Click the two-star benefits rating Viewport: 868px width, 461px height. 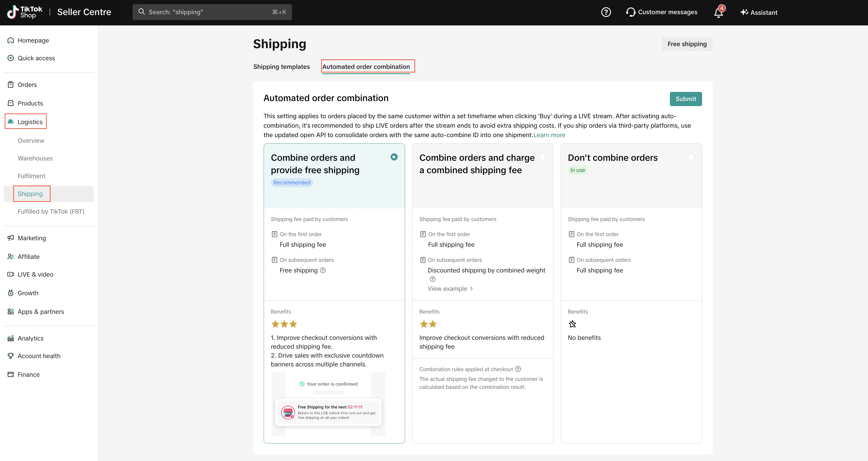point(428,324)
